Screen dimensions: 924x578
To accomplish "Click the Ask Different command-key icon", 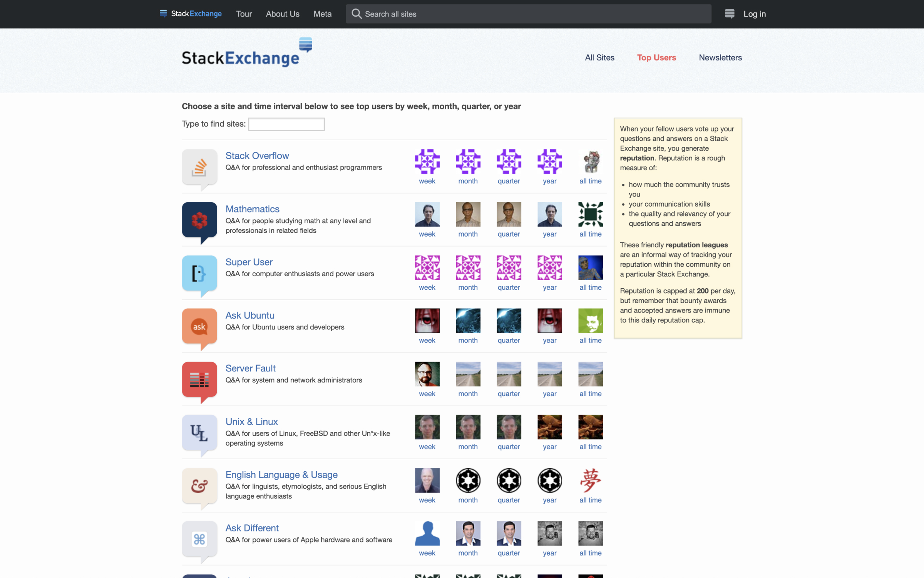I will point(199,539).
